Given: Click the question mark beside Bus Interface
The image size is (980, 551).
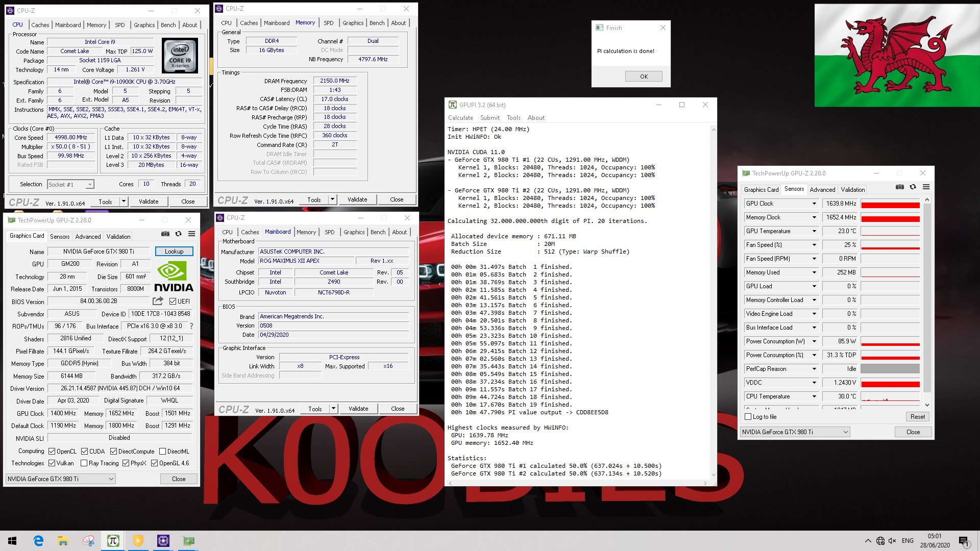Looking at the screenshot, I should click(x=191, y=326).
